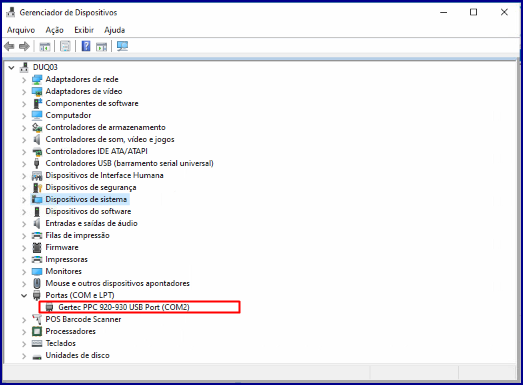
Task: Expand Controladores USB chevron
Action: click(24, 164)
